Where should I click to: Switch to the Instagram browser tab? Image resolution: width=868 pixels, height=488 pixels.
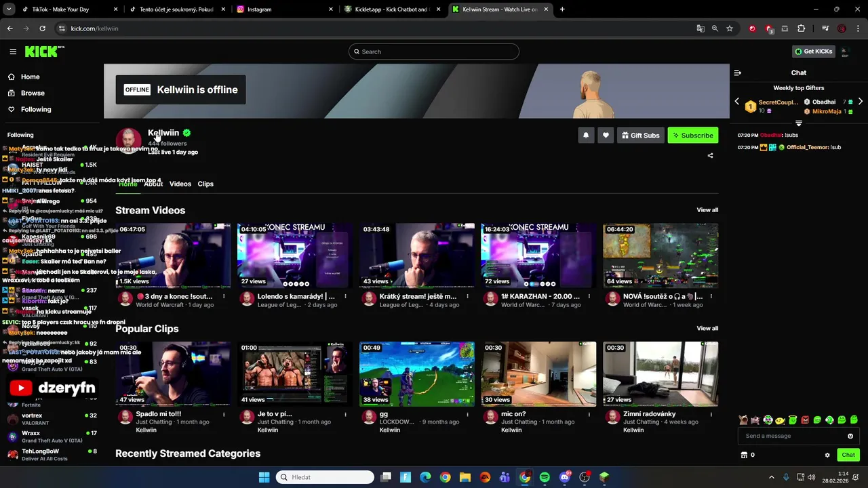point(284,9)
